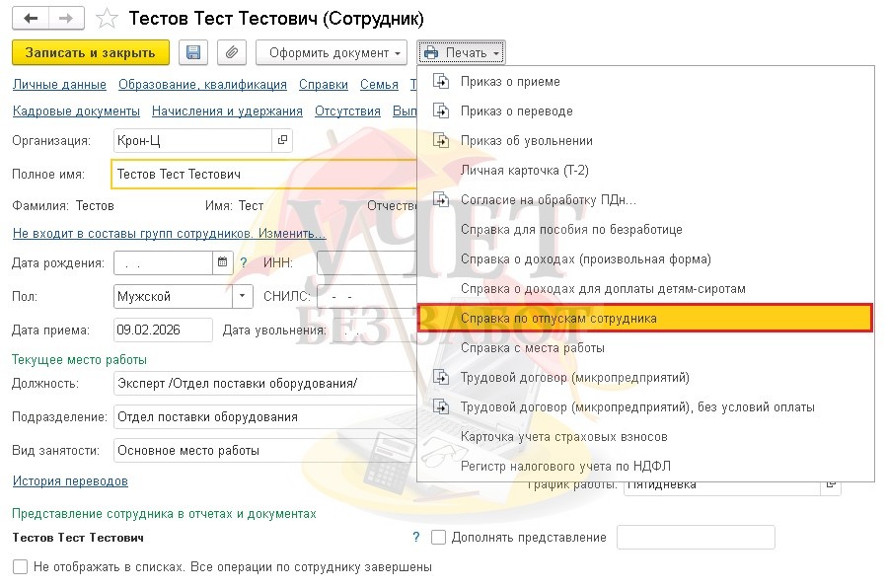Open the organization Крон-Ц link icon
Screen dimensions: 886x588
(282, 139)
